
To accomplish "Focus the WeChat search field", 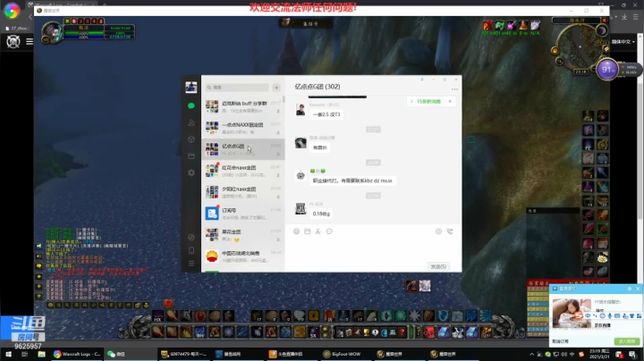I will (237, 88).
